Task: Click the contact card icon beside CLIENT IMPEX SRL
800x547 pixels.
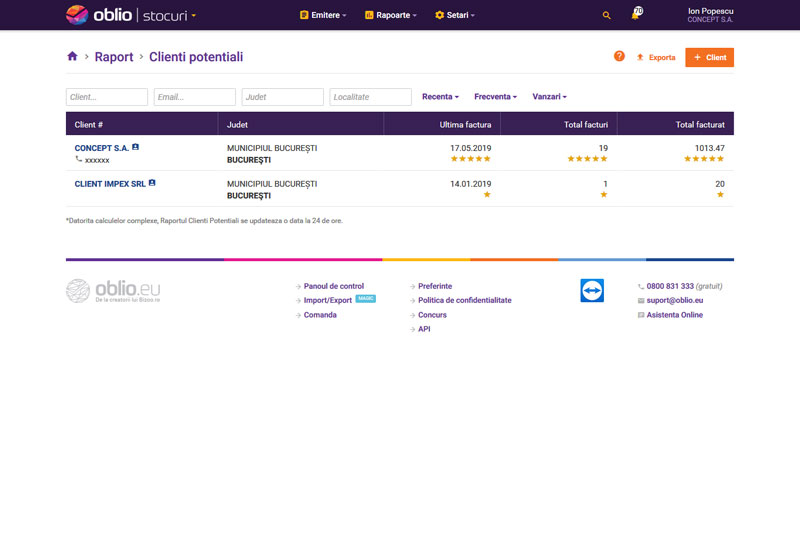Action: click(x=152, y=183)
